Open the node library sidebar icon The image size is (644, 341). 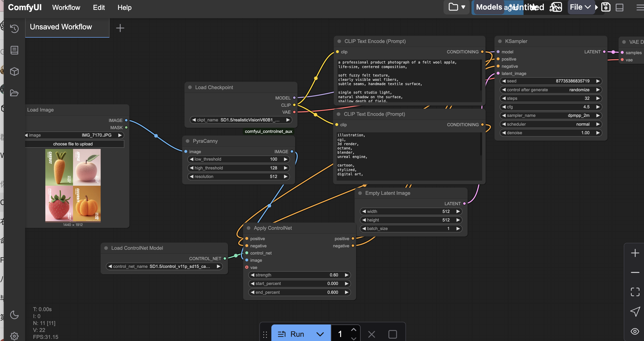[x=14, y=50]
